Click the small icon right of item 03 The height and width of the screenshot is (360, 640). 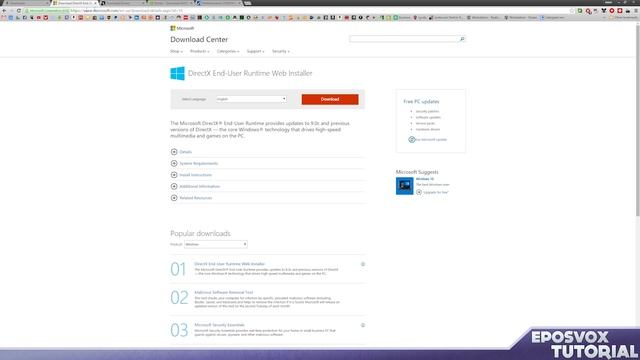(x=363, y=325)
